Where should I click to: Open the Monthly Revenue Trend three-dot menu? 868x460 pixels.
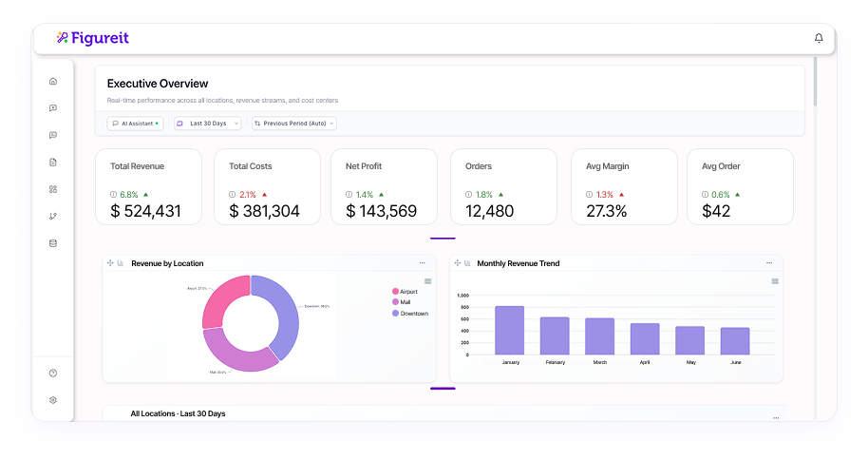pyautogui.click(x=769, y=263)
